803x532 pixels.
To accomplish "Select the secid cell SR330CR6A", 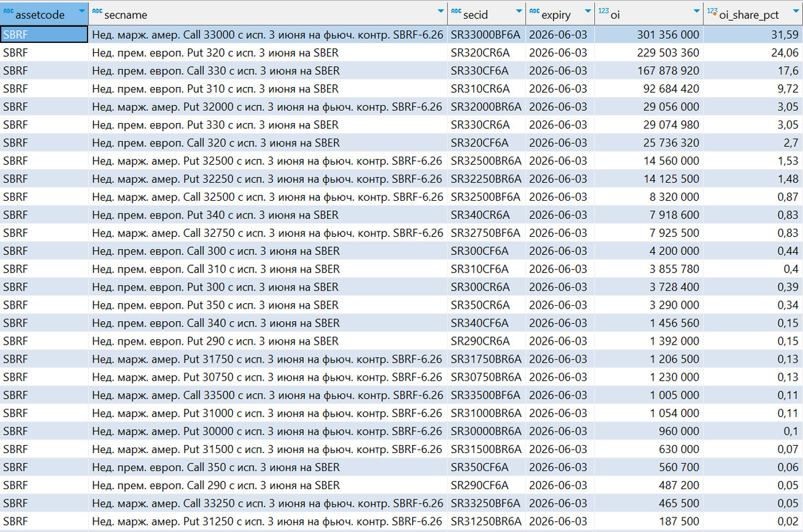I will [x=486, y=124].
